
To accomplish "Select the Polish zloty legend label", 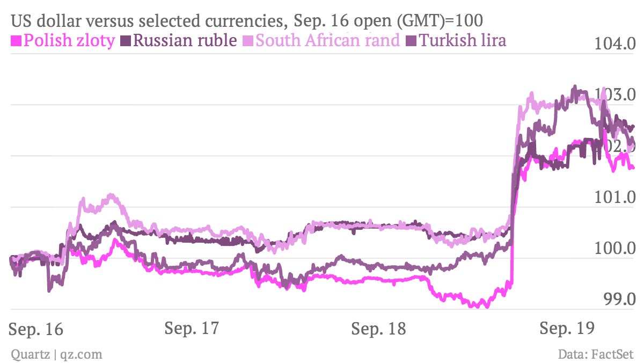I will click(x=69, y=41).
